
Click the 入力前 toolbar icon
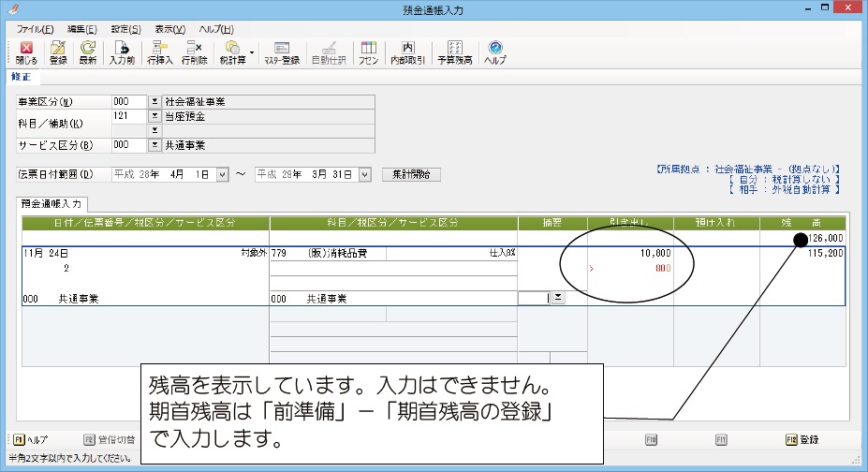pos(122,52)
